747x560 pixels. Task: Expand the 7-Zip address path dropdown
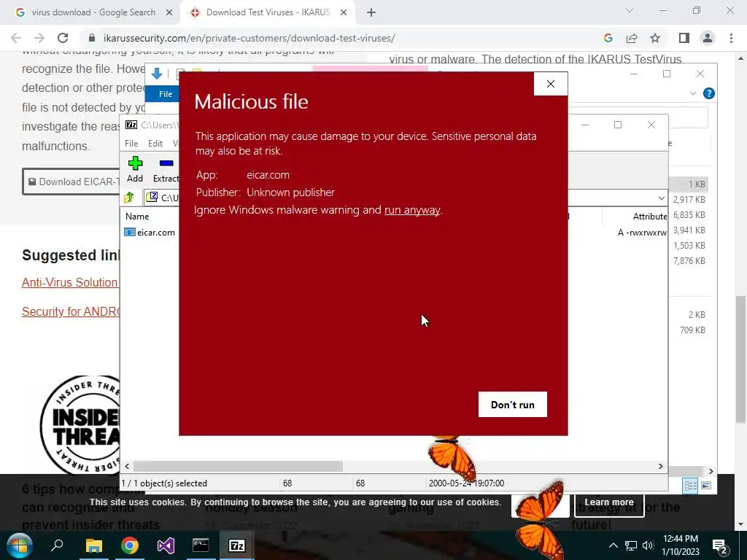click(661, 198)
